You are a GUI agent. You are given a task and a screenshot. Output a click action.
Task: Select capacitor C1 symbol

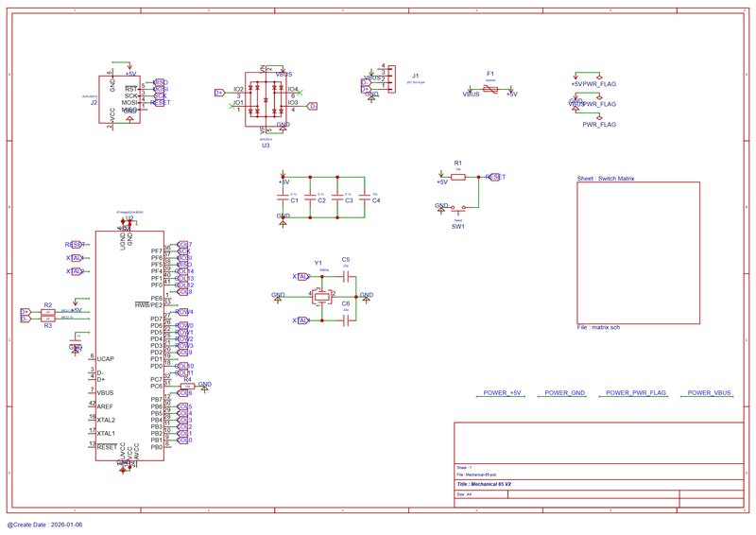283,198
